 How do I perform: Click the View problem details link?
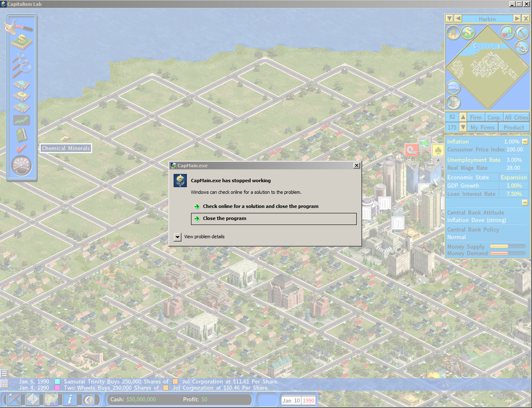(204, 237)
